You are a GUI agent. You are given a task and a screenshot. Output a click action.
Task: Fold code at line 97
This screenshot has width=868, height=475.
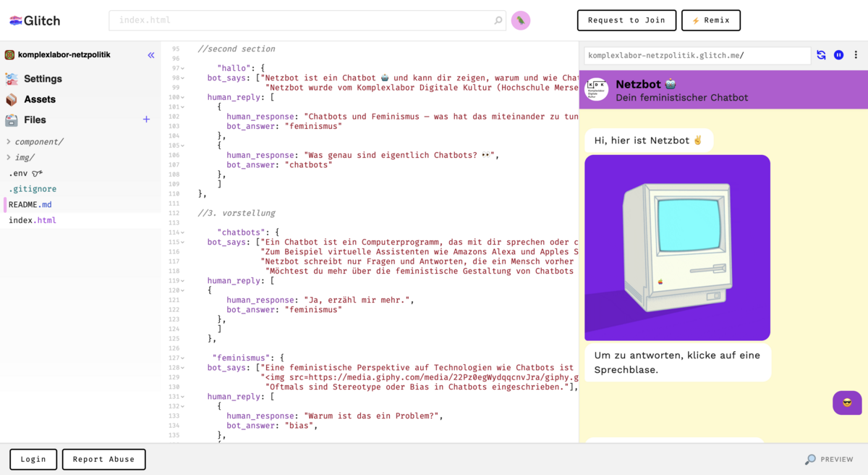click(183, 69)
